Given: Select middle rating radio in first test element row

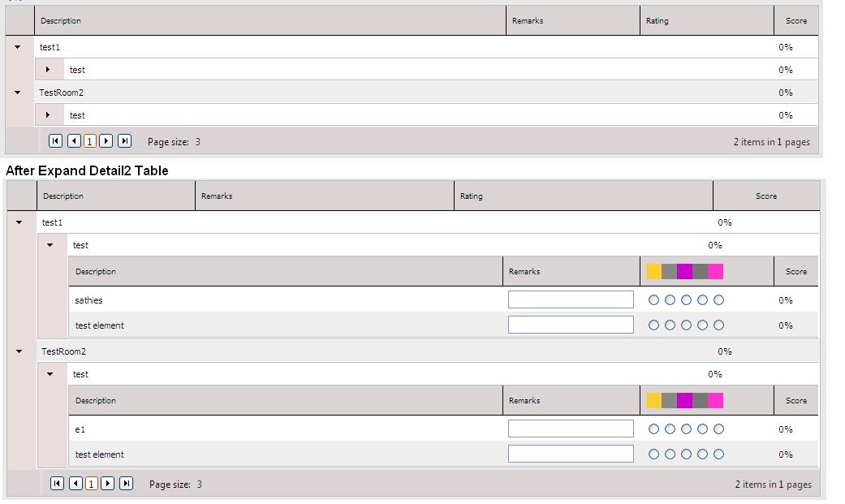Looking at the screenshot, I should tap(686, 325).
